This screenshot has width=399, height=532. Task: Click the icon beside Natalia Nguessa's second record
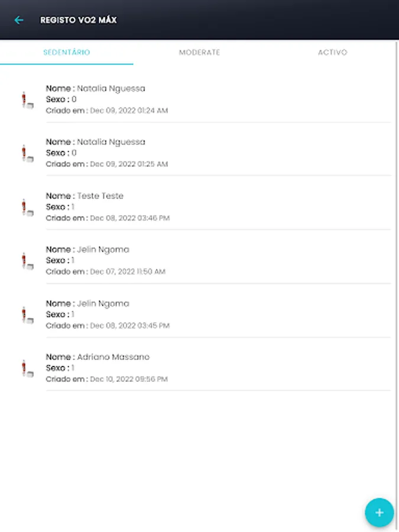tap(26, 153)
